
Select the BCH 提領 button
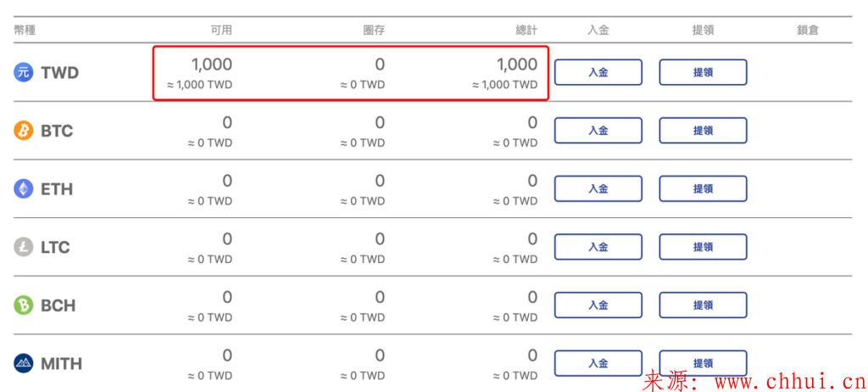[x=703, y=305]
